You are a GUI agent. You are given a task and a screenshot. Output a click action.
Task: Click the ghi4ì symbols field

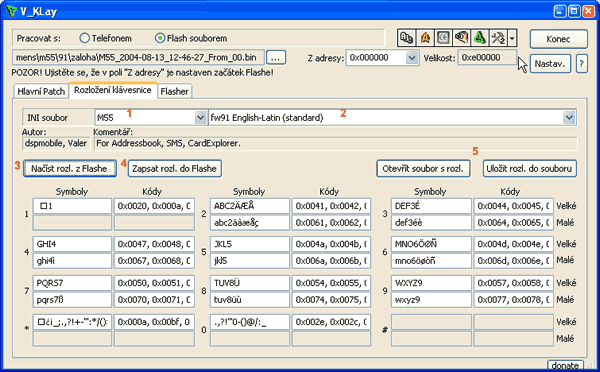[72, 261]
